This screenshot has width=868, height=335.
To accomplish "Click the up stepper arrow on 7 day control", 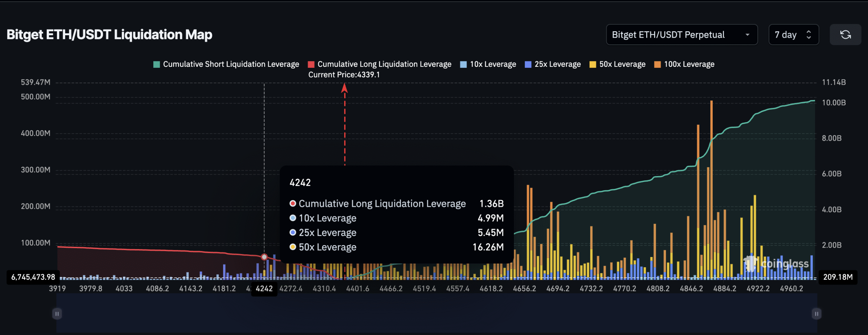I will [x=808, y=32].
